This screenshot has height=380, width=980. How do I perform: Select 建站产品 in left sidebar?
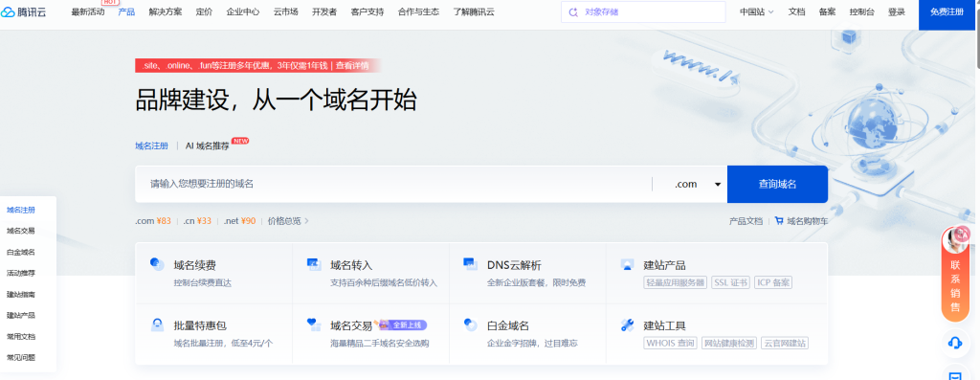coord(21,315)
